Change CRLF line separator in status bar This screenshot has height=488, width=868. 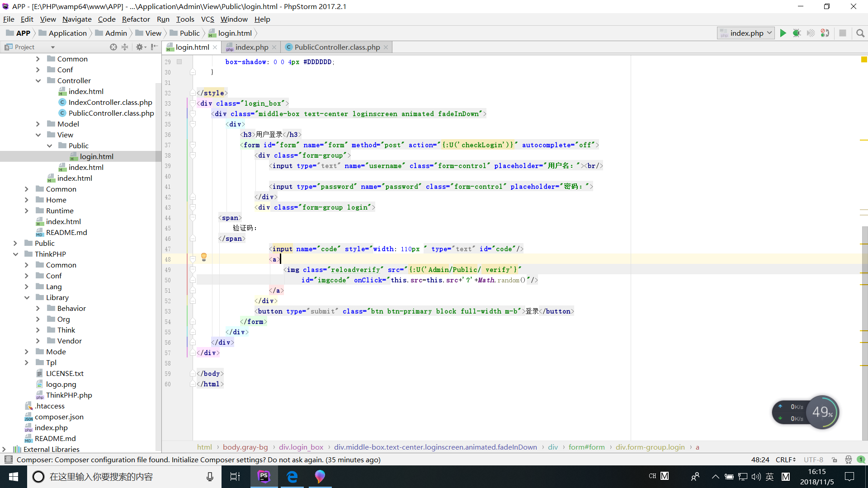coord(786,460)
